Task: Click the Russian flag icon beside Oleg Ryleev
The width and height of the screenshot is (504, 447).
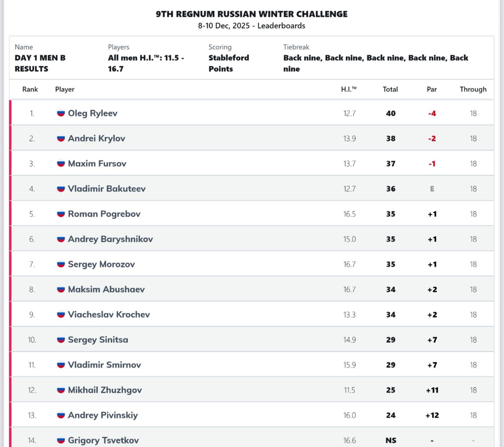Action: [61, 113]
